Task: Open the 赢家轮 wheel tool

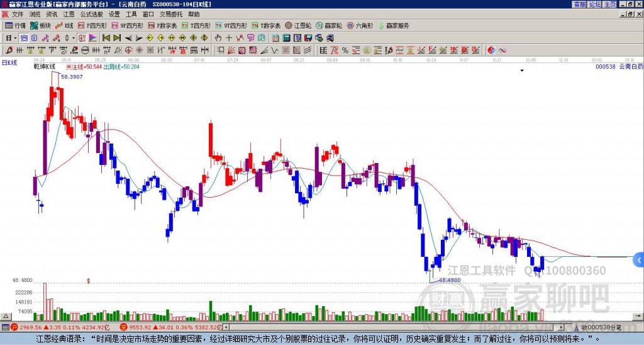Action: [x=329, y=25]
